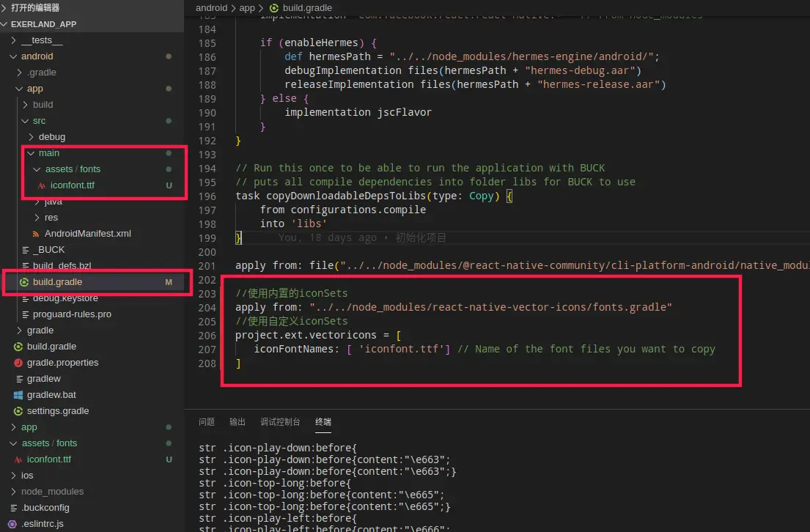Collapse the main folder
810x532 pixels.
pos(48,153)
